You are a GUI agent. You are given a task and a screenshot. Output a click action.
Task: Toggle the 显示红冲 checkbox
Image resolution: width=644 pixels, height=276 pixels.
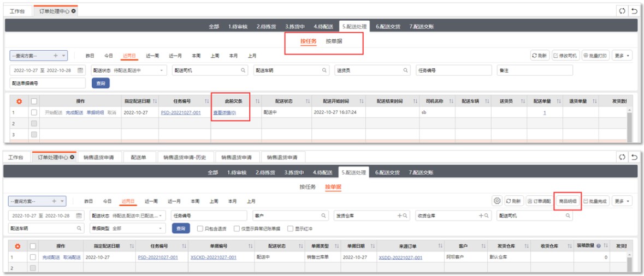click(x=291, y=229)
